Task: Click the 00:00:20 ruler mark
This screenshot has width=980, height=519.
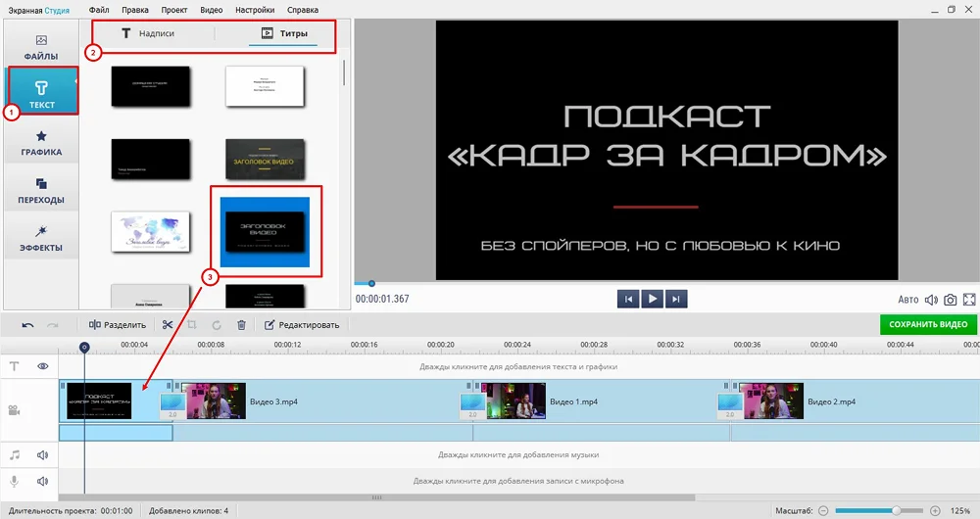Action: [x=441, y=345]
